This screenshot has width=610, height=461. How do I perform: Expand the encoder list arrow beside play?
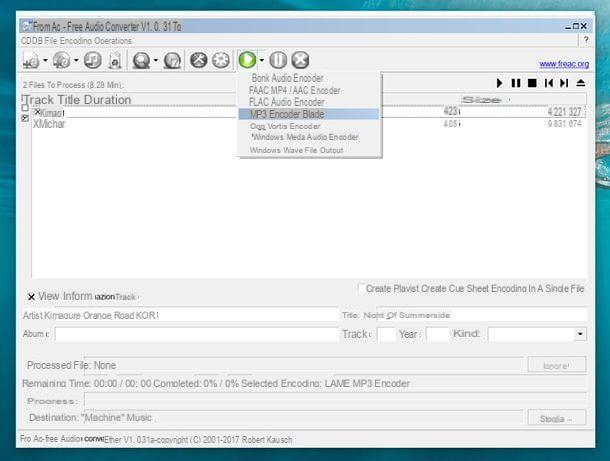261,60
